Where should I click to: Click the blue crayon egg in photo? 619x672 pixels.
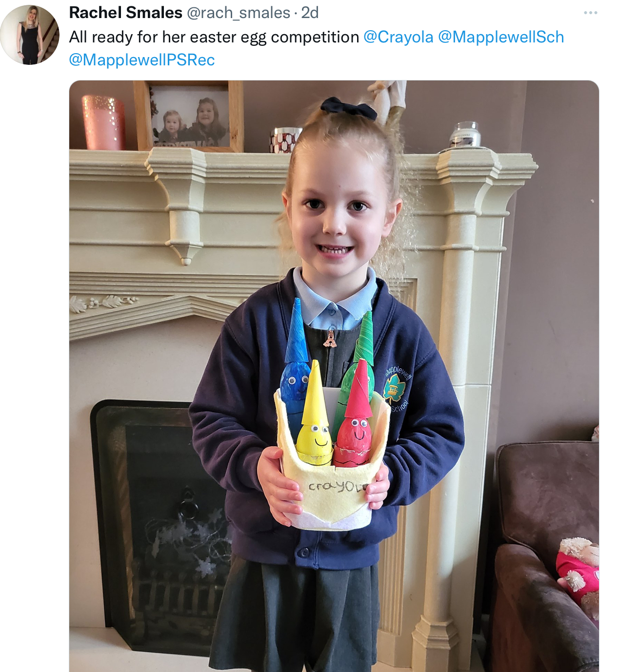(x=294, y=361)
